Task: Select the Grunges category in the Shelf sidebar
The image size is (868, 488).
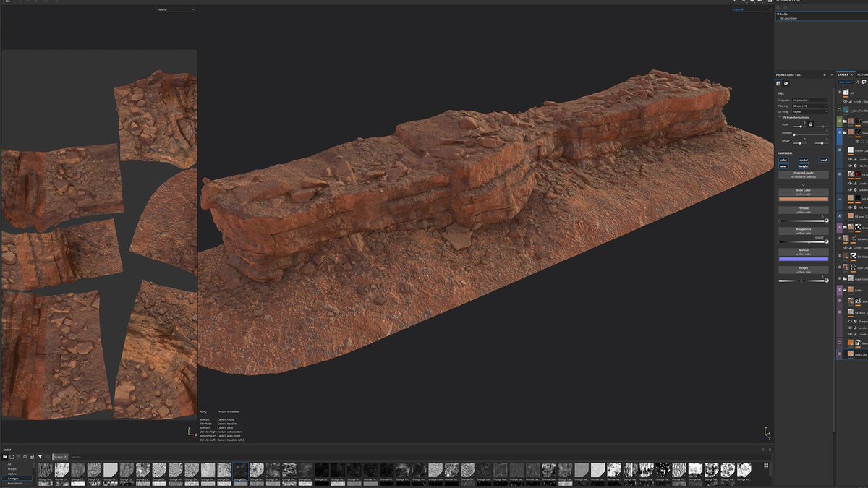Action: point(13,478)
